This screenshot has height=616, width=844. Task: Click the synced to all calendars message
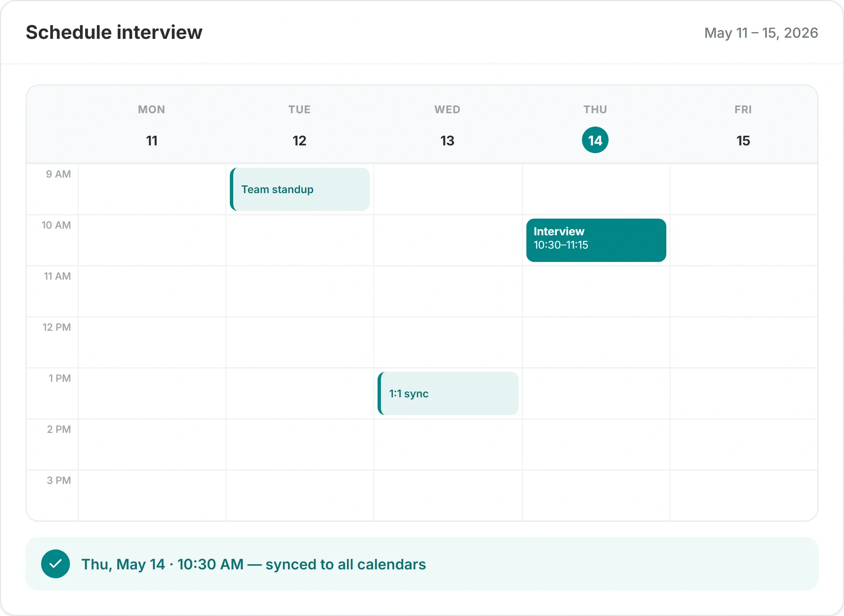pos(253,564)
